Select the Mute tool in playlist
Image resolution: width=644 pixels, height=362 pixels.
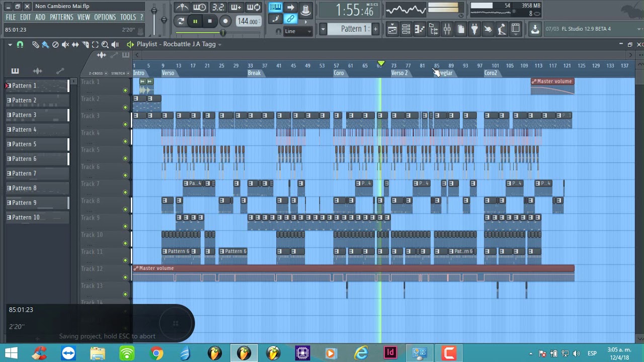pos(65,44)
